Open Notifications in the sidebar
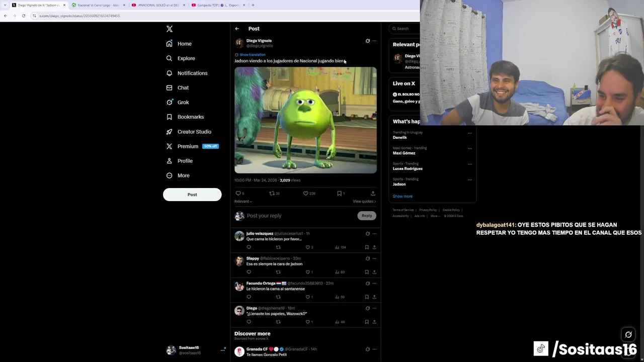The height and width of the screenshot is (362, 644). 187,73
